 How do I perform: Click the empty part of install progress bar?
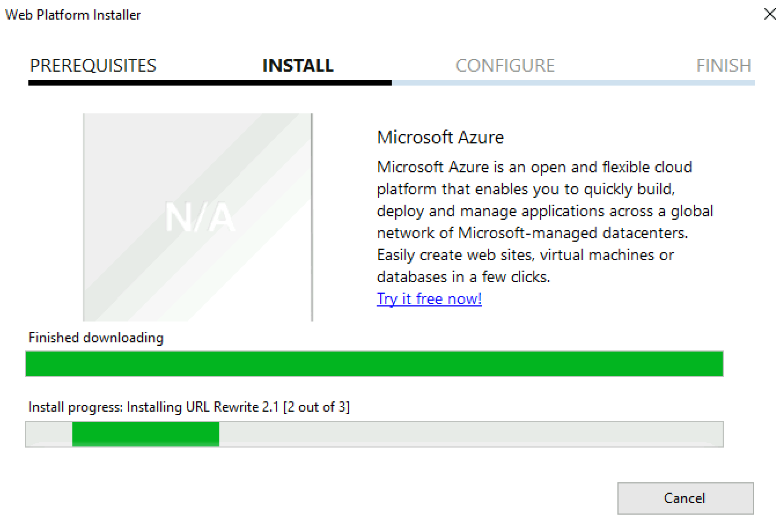pos(471,434)
